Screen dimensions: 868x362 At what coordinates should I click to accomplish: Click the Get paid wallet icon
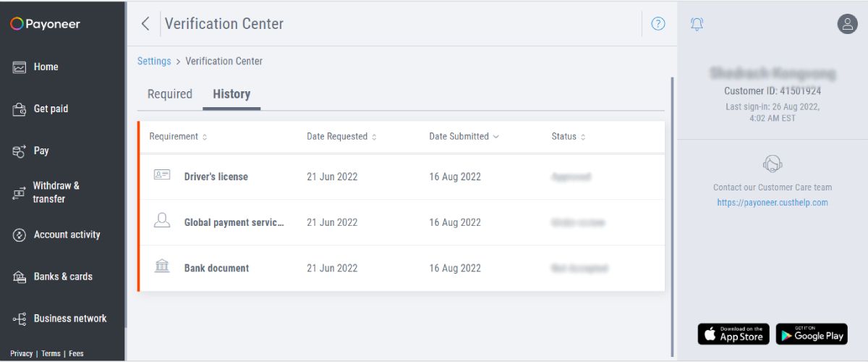(x=20, y=109)
